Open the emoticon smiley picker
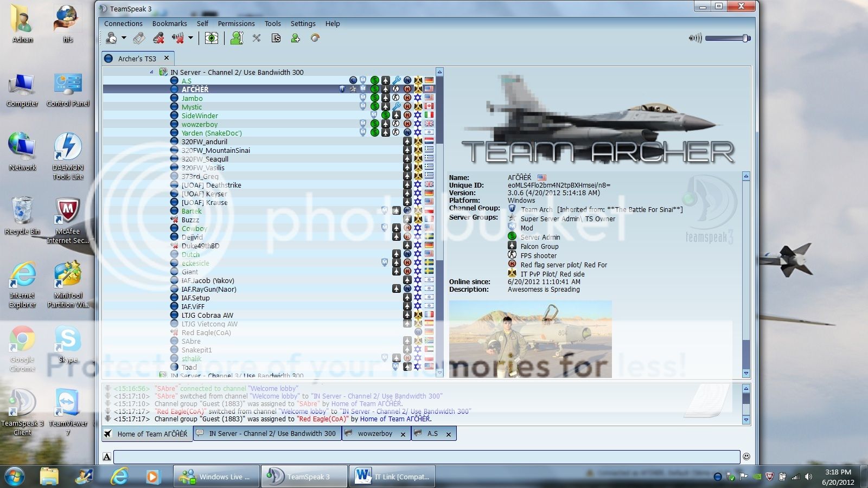868x488 pixels. pyautogui.click(x=746, y=457)
